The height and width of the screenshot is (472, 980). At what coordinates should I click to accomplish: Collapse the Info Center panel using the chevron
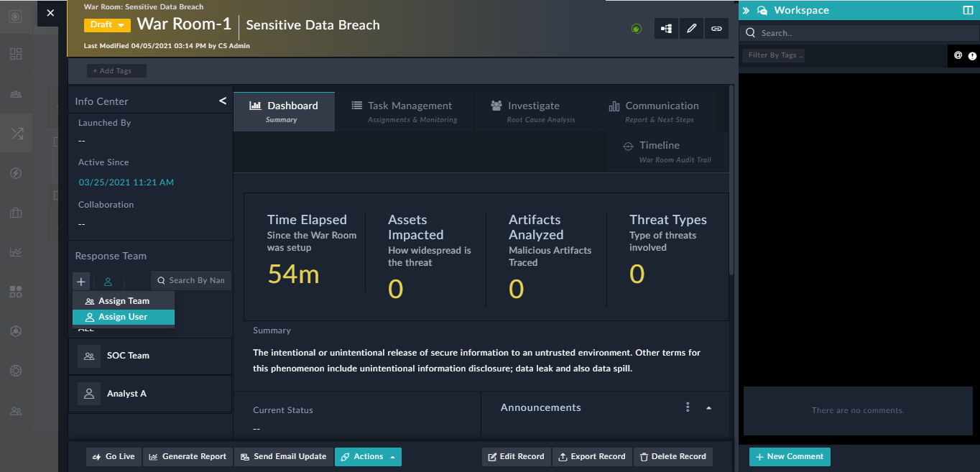point(222,101)
